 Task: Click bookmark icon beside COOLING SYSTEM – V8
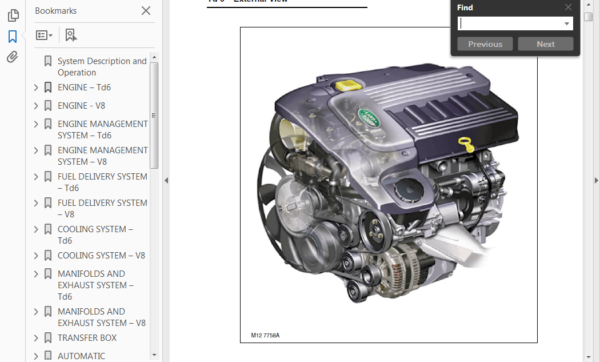(x=48, y=256)
